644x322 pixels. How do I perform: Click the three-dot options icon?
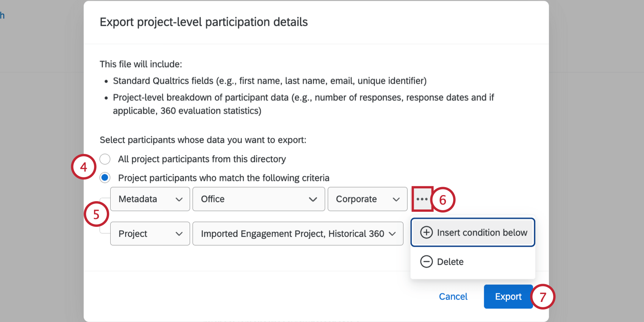[422, 199]
